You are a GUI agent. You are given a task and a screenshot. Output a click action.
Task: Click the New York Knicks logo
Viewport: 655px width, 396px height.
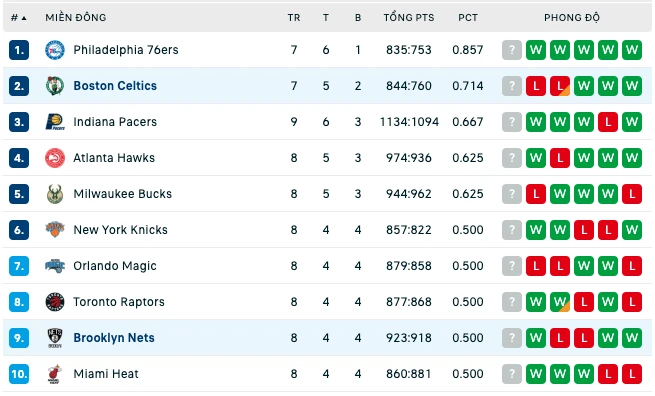(x=55, y=230)
